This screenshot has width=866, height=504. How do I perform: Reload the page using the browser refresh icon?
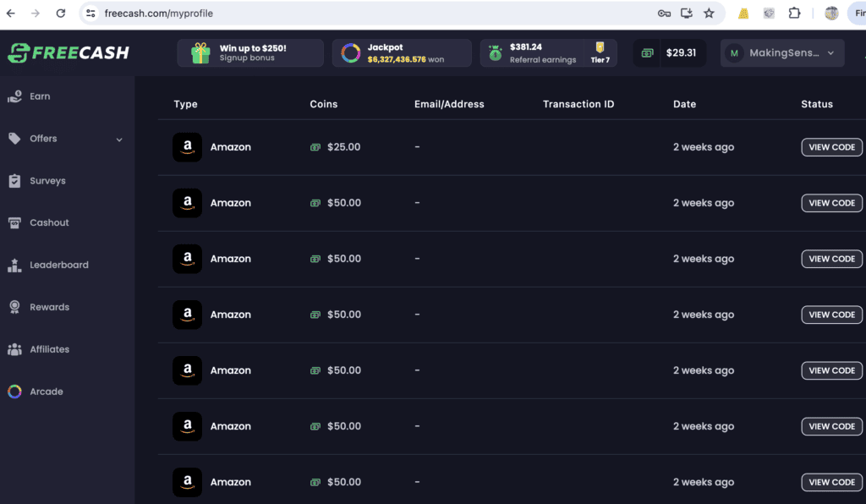pyautogui.click(x=60, y=14)
